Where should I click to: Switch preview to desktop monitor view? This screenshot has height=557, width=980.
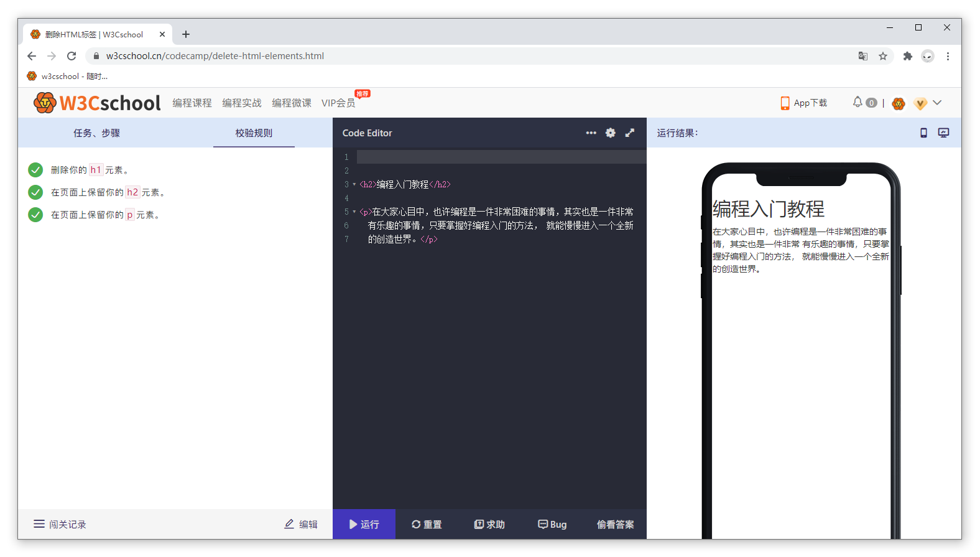943,133
